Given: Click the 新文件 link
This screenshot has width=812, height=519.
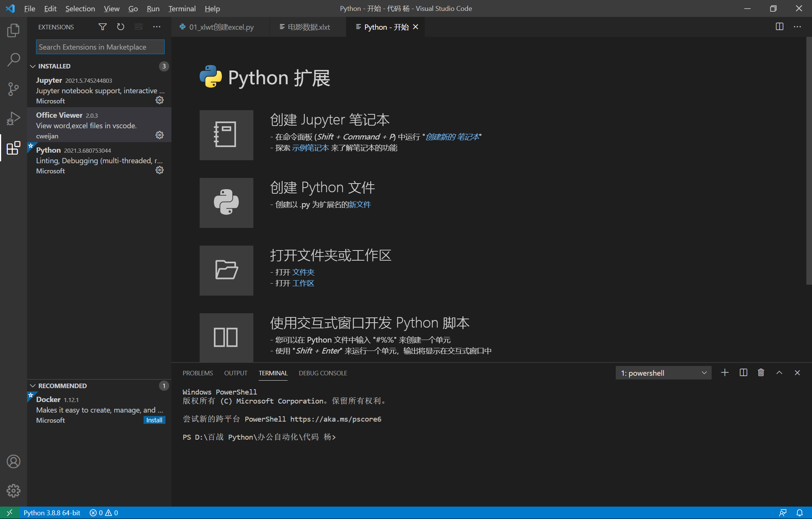Looking at the screenshot, I should (360, 205).
